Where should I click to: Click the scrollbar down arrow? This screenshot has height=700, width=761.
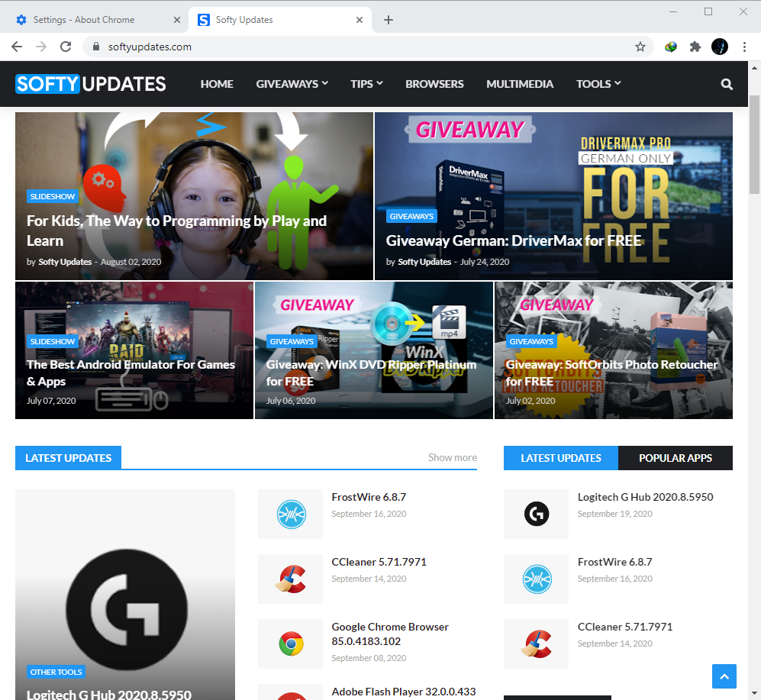[x=753, y=694]
